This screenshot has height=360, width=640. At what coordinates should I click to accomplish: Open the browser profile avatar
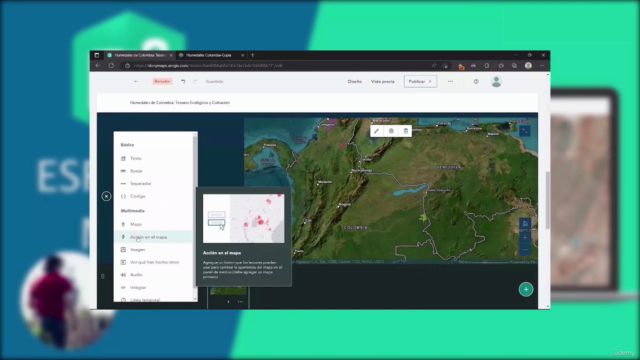[x=528, y=66]
